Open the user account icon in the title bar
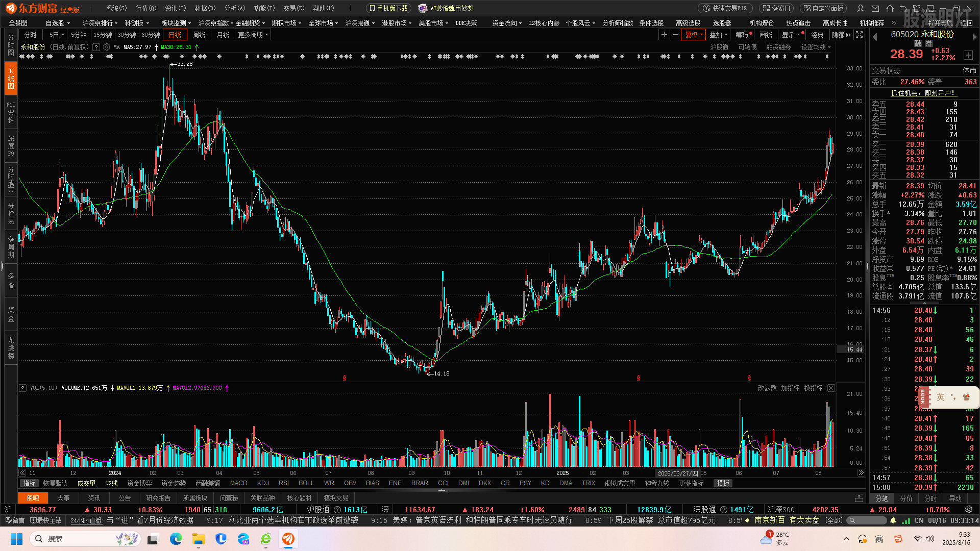The image size is (980, 551). pyautogui.click(x=861, y=8)
